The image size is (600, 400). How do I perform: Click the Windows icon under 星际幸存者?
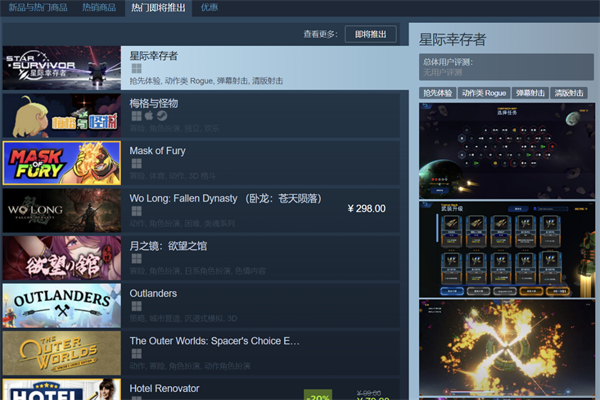[137, 69]
